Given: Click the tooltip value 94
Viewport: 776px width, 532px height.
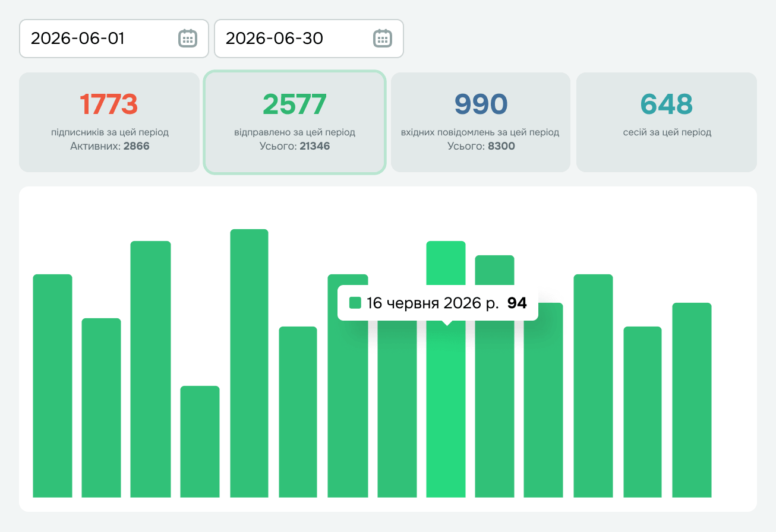Looking at the screenshot, I should click(x=517, y=303).
